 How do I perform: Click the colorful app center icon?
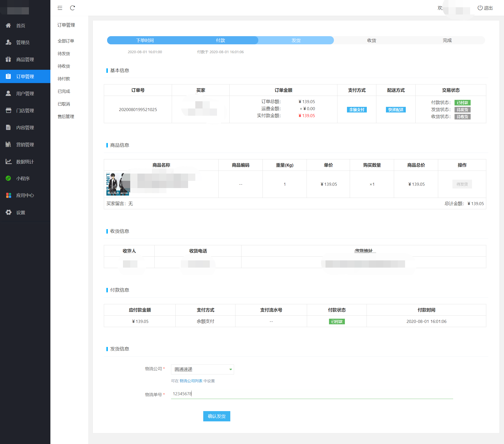click(8, 195)
